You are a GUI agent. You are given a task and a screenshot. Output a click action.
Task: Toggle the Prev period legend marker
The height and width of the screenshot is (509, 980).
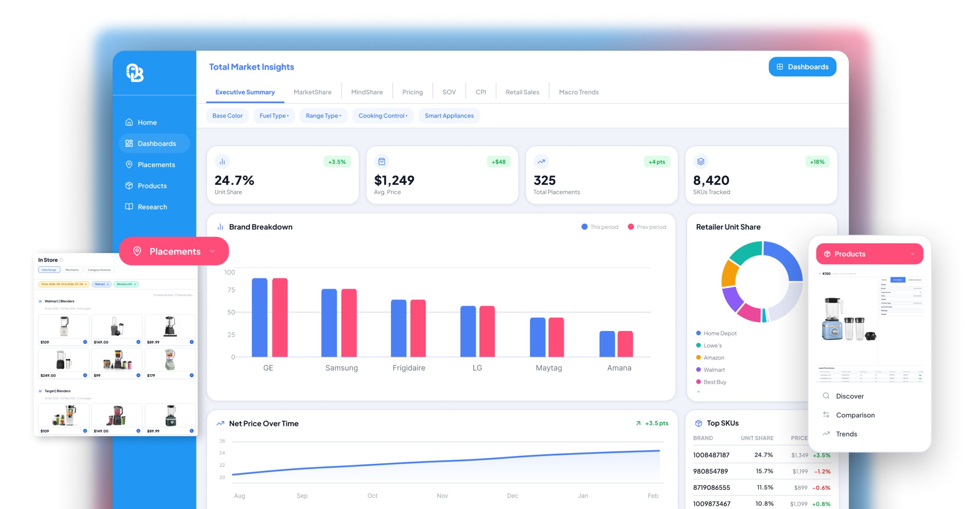[x=630, y=227]
